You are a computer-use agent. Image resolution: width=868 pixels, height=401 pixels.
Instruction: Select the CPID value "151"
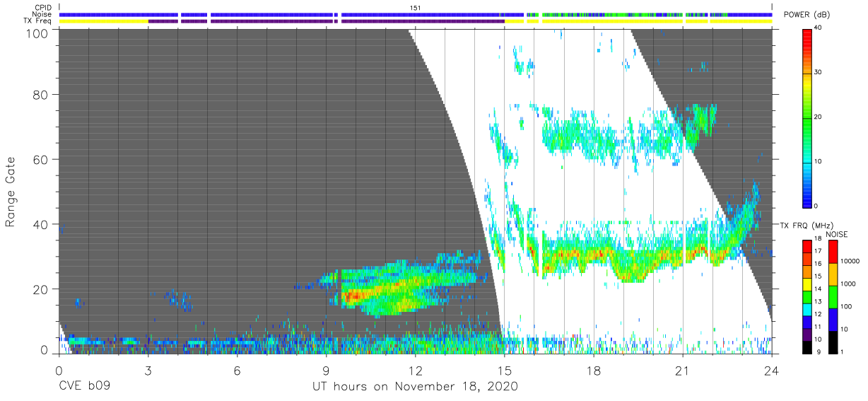pyautogui.click(x=416, y=7)
